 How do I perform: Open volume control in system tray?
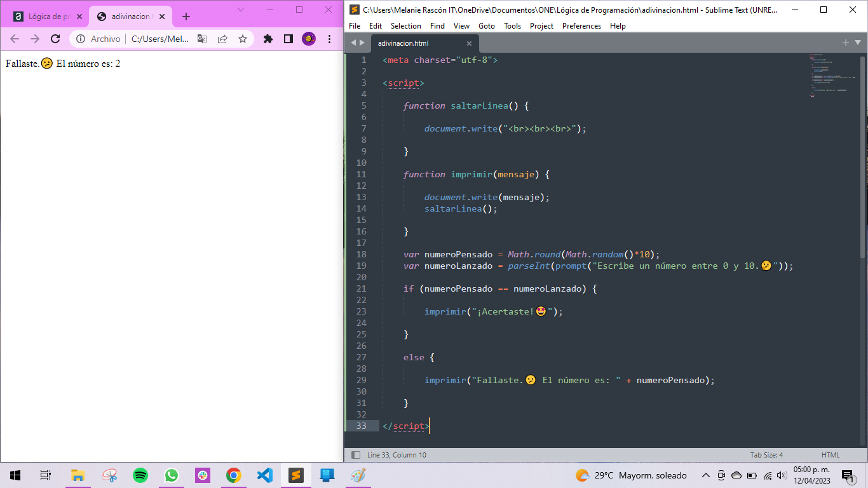click(x=782, y=475)
